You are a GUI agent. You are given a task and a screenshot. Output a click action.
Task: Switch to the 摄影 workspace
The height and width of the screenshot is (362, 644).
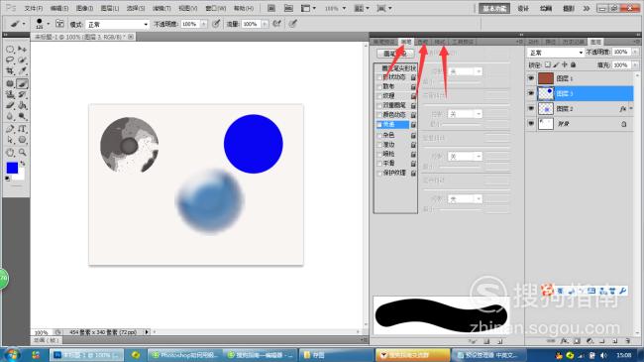pyautogui.click(x=569, y=8)
